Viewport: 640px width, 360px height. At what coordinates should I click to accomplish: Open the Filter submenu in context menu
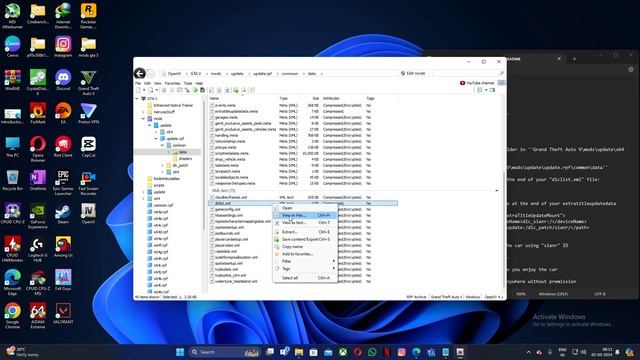305,261
